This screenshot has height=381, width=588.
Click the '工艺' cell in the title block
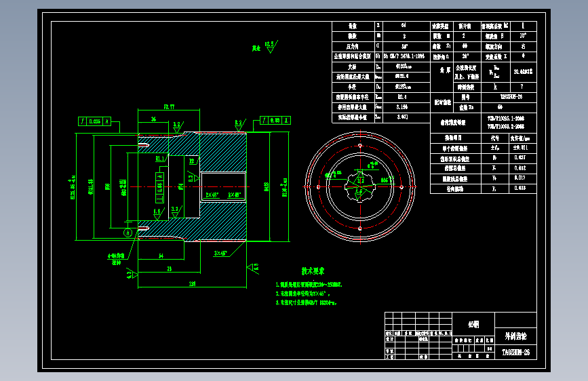tap(389, 357)
